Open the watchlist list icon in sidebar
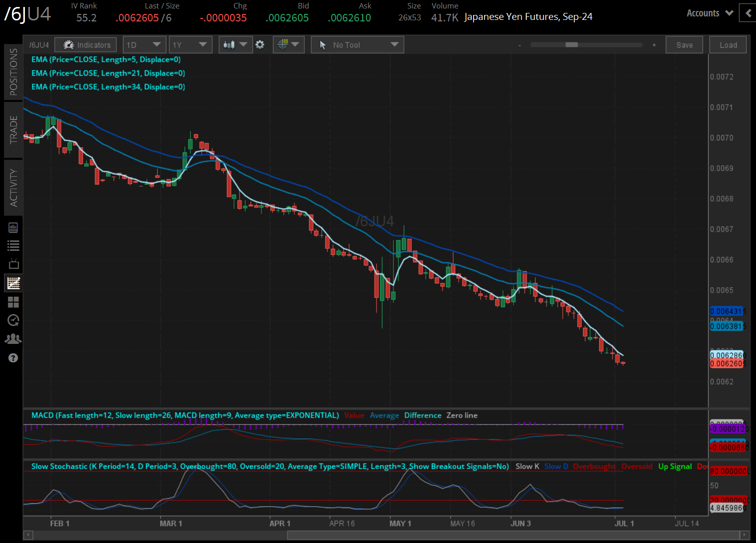This screenshot has width=756, height=543. [x=13, y=246]
